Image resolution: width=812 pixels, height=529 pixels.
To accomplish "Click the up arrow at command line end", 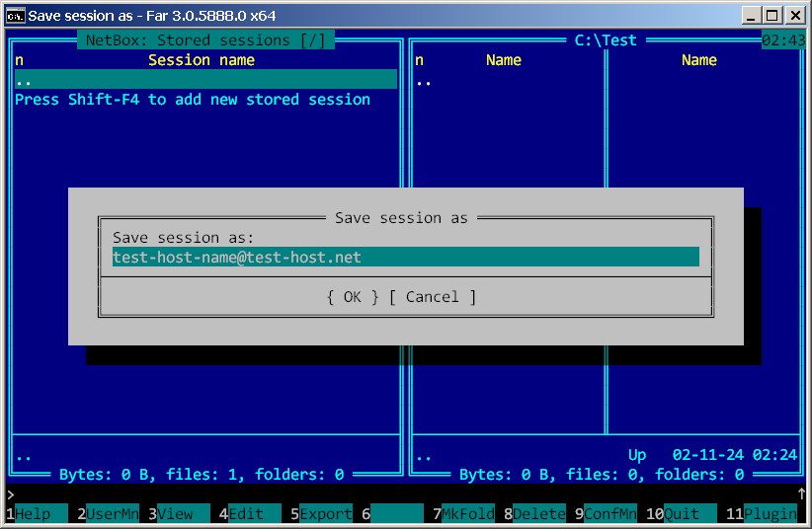I will coord(802,493).
